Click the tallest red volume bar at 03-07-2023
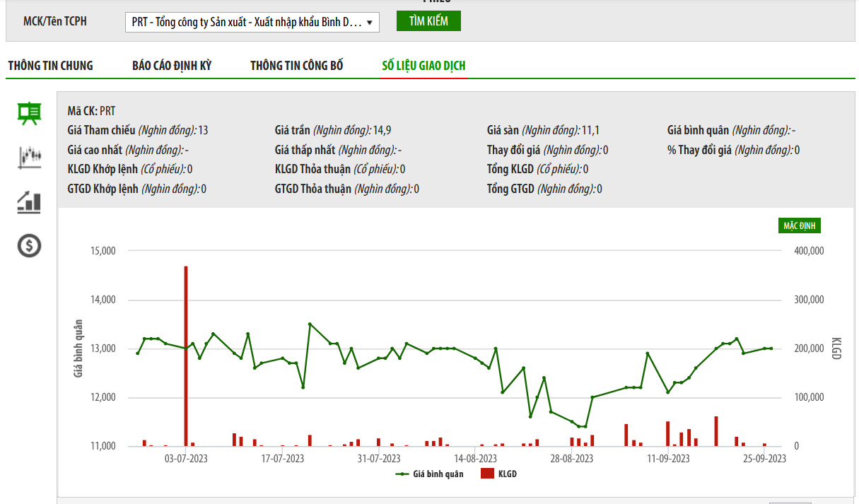This screenshot has height=504, width=859. [x=186, y=353]
